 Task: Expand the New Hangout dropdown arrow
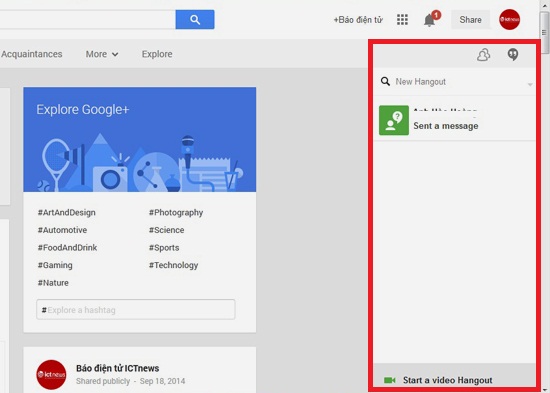point(530,84)
